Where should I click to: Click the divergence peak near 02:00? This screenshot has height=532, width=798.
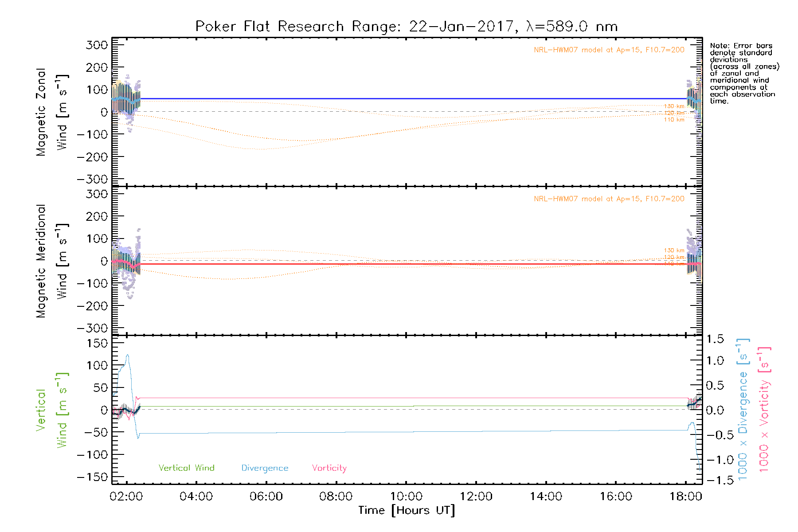coord(128,355)
